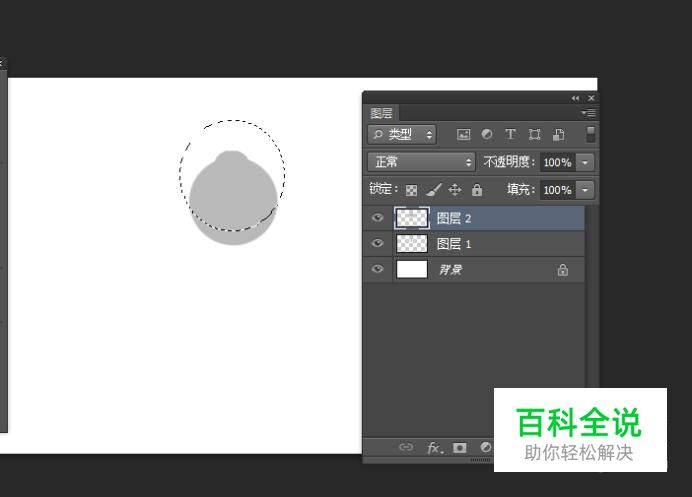This screenshot has height=497, width=692.
Task: Collapse layers panel with double-arrow icon
Action: 575,98
